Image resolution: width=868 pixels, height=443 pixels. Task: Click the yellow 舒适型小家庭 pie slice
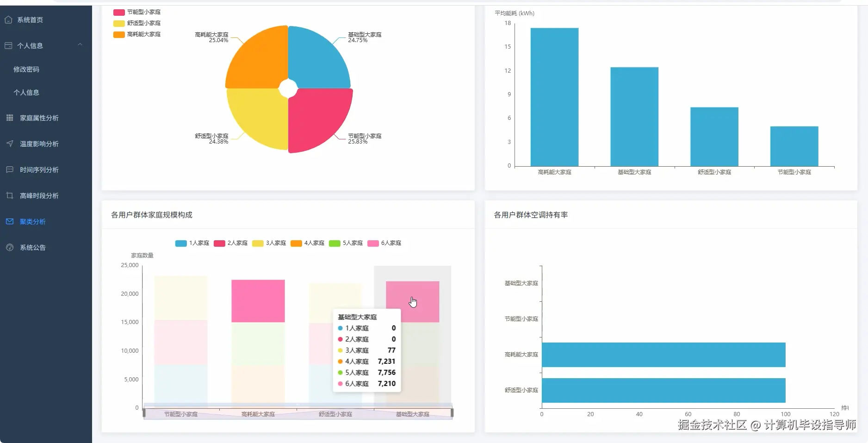[x=260, y=116]
